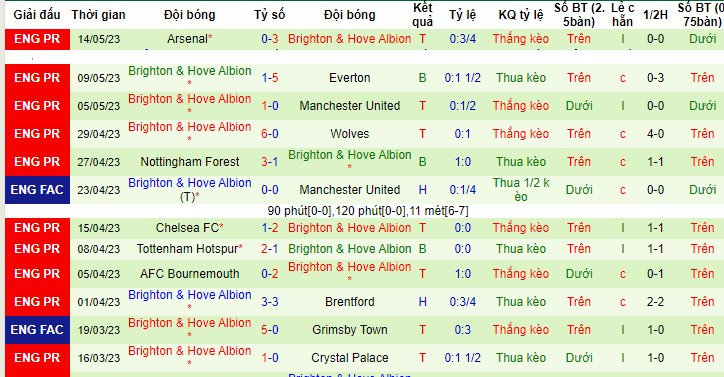Click the 3-3 score against Brentford
The height and width of the screenshot is (377, 724).
(x=270, y=302)
